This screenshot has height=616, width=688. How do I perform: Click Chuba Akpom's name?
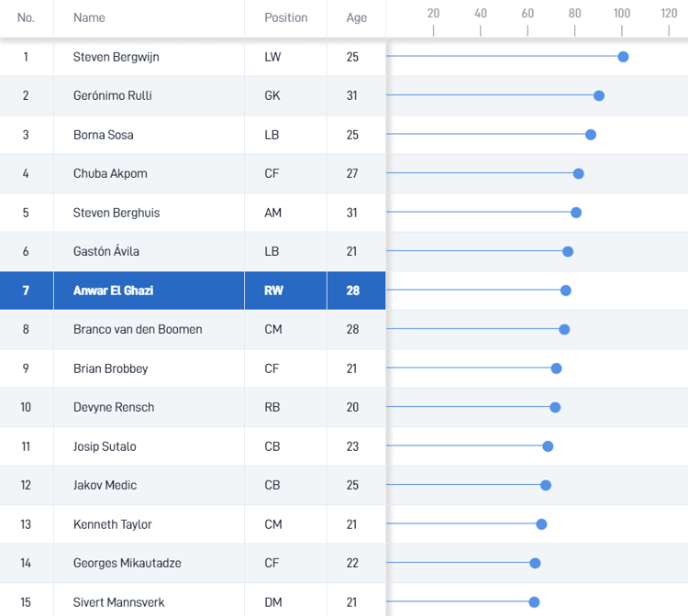pos(110,173)
